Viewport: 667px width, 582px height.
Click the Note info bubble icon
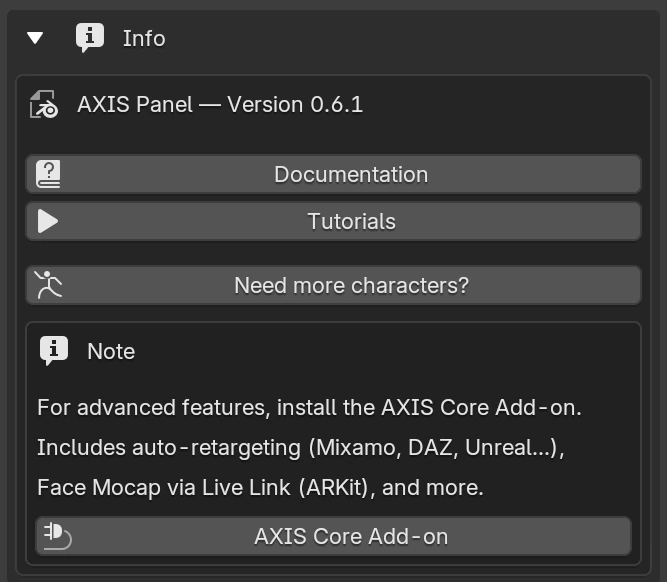pyautogui.click(x=54, y=351)
